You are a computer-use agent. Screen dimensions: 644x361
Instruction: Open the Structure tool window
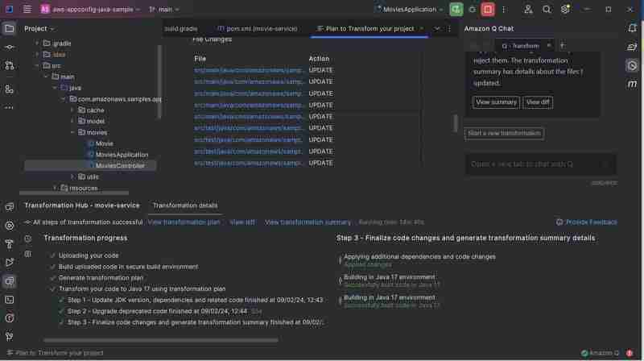point(10,89)
